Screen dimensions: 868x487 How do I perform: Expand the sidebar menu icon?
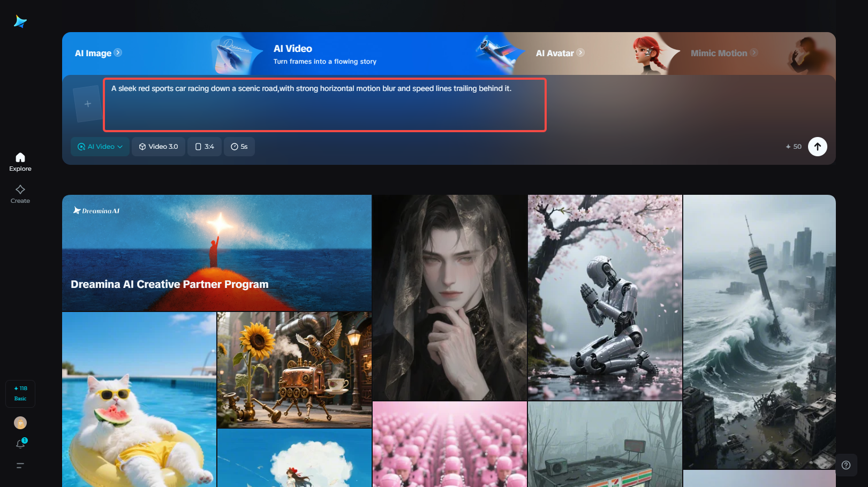(x=20, y=466)
